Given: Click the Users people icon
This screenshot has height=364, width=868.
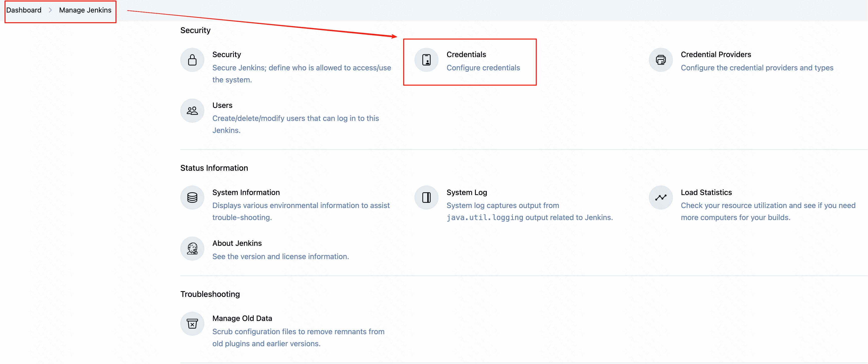Looking at the screenshot, I should [x=192, y=110].
